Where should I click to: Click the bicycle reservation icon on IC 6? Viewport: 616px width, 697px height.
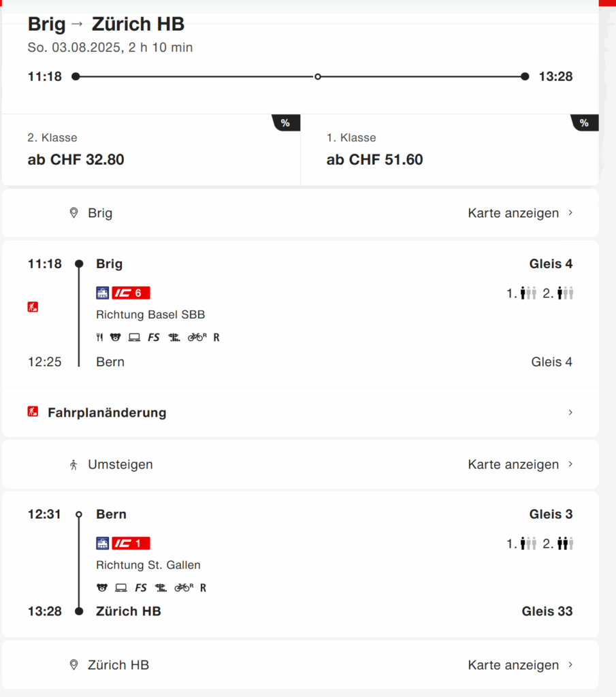(x=197, y=338)
